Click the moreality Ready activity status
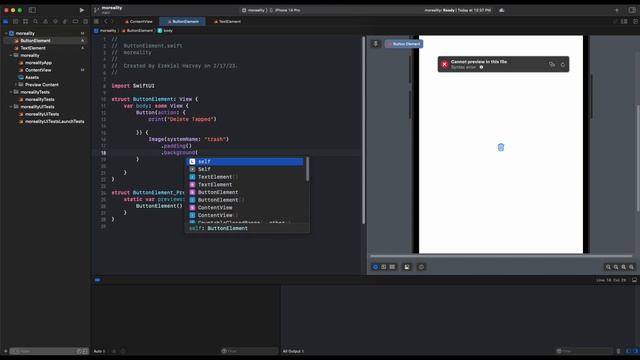This screenshot has height=360, width=640. [x=458, y=10]
